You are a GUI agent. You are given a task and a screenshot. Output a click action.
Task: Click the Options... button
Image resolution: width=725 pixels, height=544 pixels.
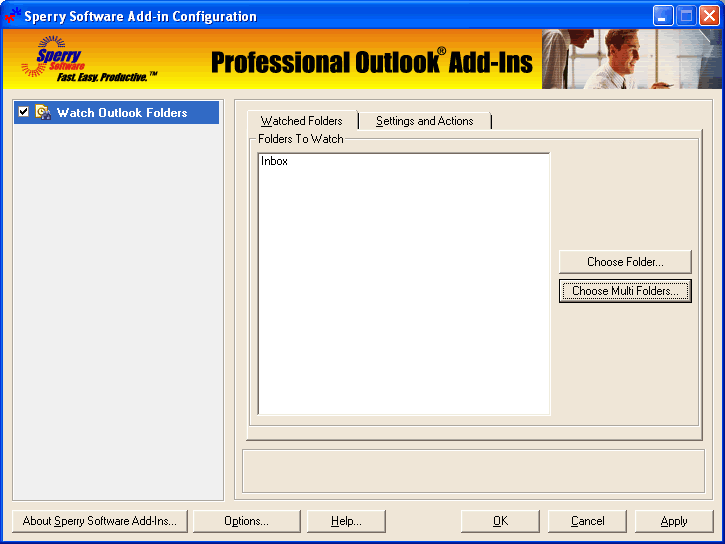tap(246, 521)
